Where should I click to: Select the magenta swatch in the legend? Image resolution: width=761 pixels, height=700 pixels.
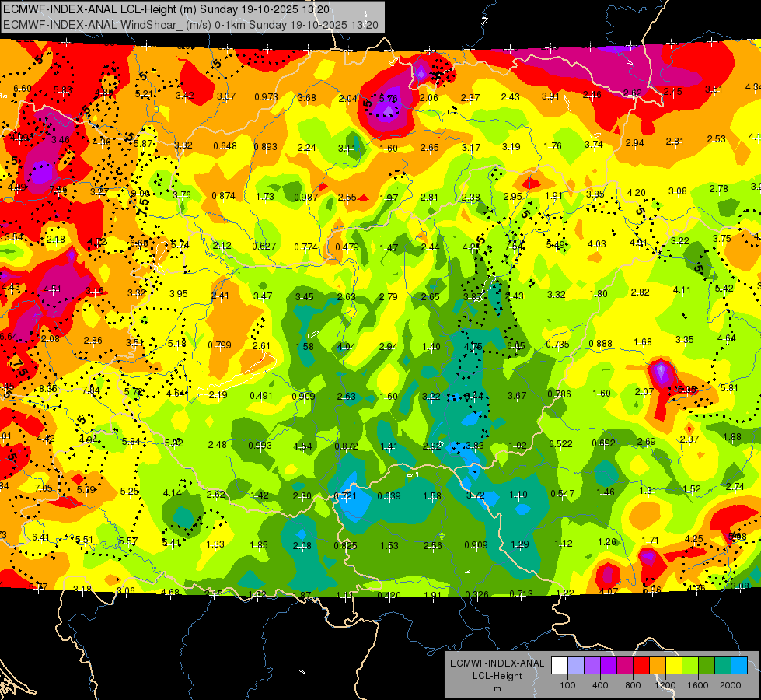point(625,665)
